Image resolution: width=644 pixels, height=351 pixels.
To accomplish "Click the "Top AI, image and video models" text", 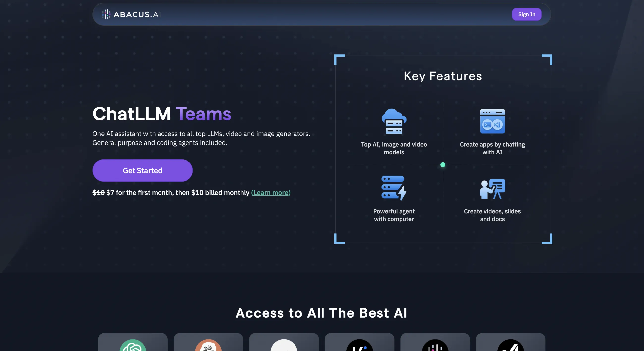I will coord(394,148).
